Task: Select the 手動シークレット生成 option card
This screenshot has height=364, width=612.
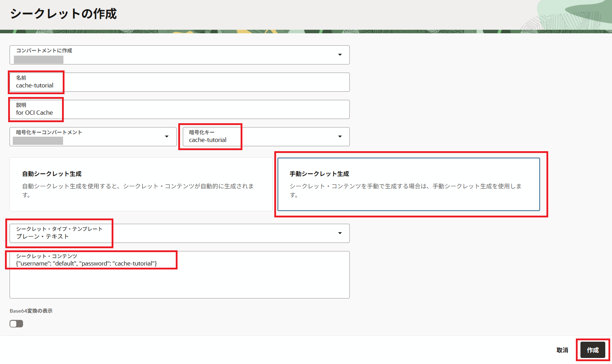Action: tap(409, 184)
